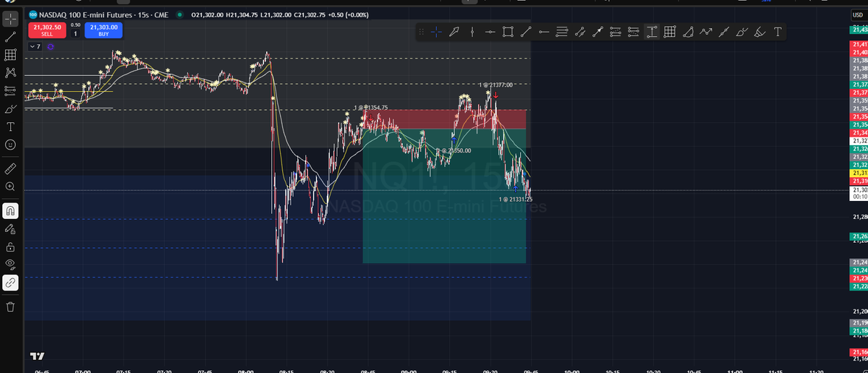Open the Patterns tool group in left sidebar
Image resolution: width=868 pixels, height=373 pixels.
point(10,73)
